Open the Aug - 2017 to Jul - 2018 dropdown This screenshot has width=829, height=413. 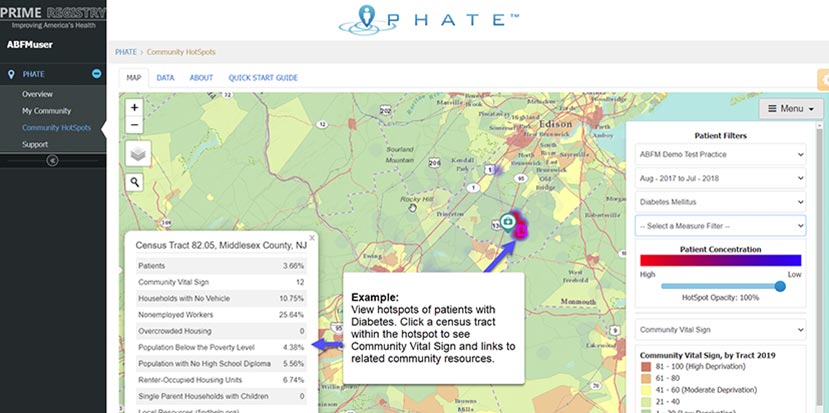pos(721,178)
